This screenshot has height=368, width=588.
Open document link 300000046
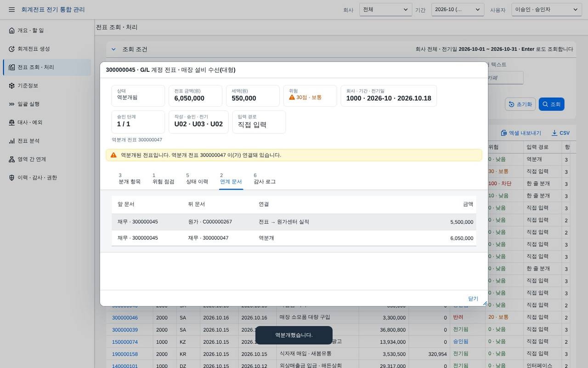point(125,317)
